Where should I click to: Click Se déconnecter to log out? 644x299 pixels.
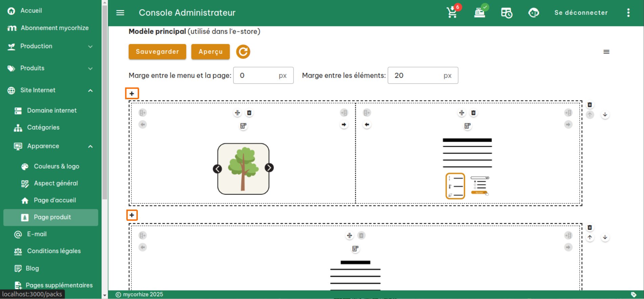581,13
